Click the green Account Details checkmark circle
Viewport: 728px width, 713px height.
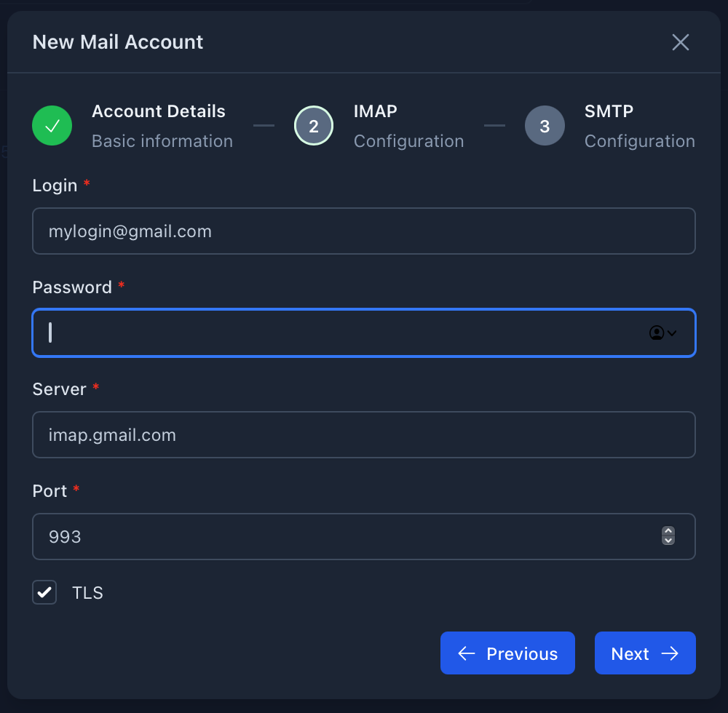[x=52, y=126]
